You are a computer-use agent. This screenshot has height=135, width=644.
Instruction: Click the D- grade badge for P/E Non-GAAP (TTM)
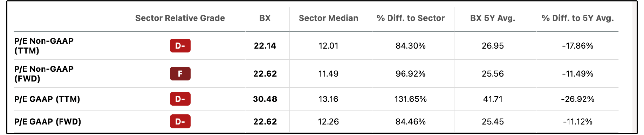point(180,45)
